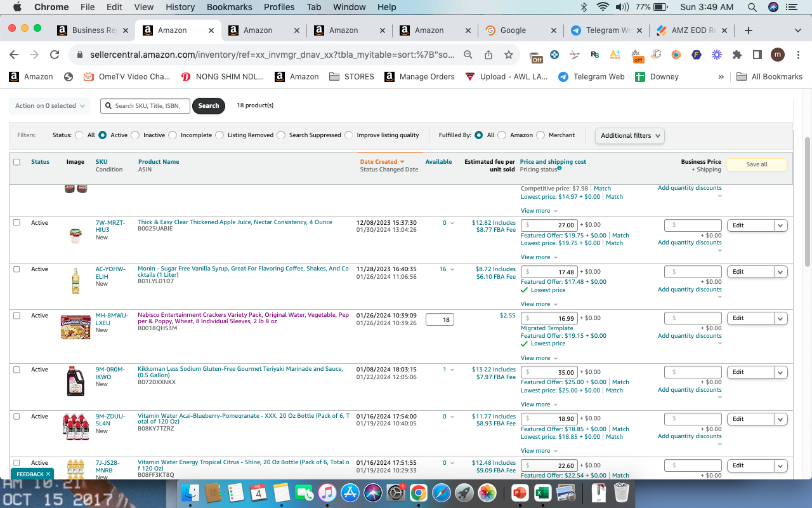Switch to the AMZ EOD tab
The image size is (812, 508).
[x=692, y=30]
